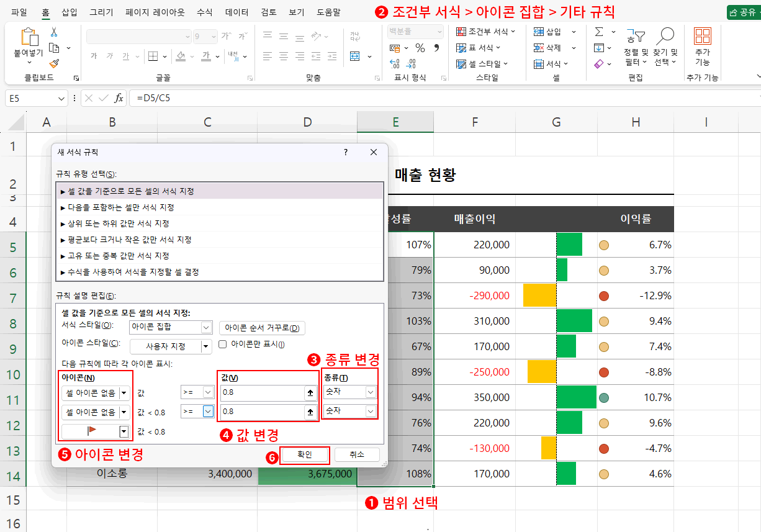Select the Format Painter brush icon
This screenshot has height=532, width=761.
(54, 63)
